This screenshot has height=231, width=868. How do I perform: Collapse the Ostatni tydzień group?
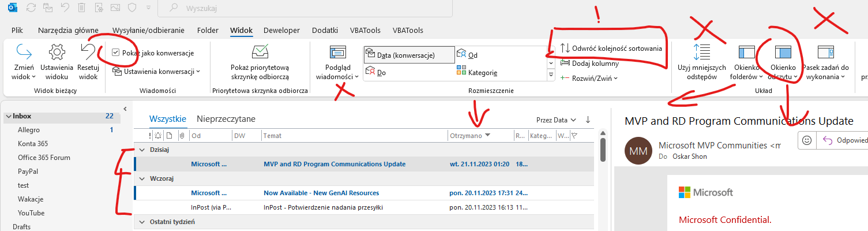pyautogui.click(x=142, y=222)
